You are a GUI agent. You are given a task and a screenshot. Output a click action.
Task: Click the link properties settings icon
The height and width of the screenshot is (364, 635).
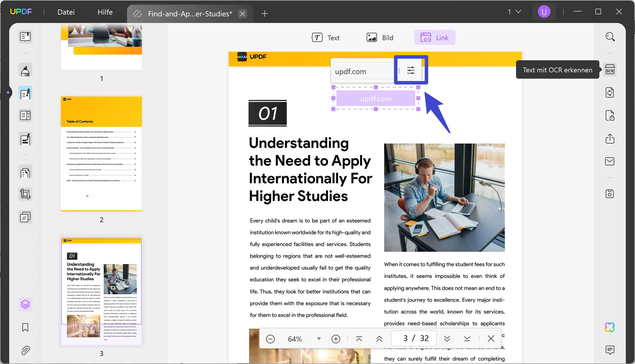tap(411, 70)
